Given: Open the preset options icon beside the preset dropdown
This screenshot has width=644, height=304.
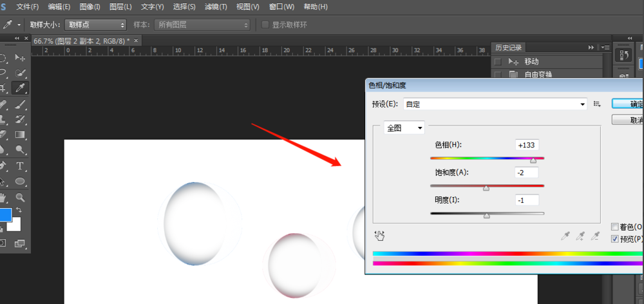Looking at the screenshot, I should (x=597, y=104).
